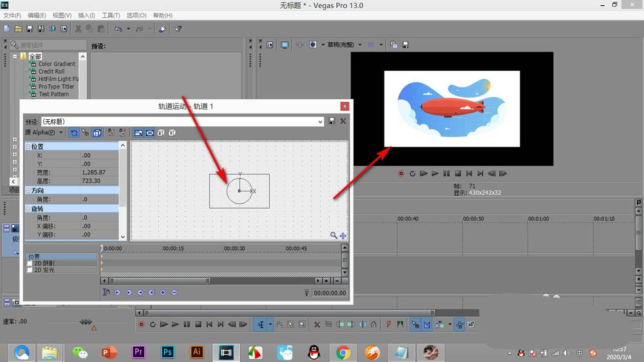This screenshot has width=644, height=362.
Task: Save the track motion preset
Action: click(332, 121)
